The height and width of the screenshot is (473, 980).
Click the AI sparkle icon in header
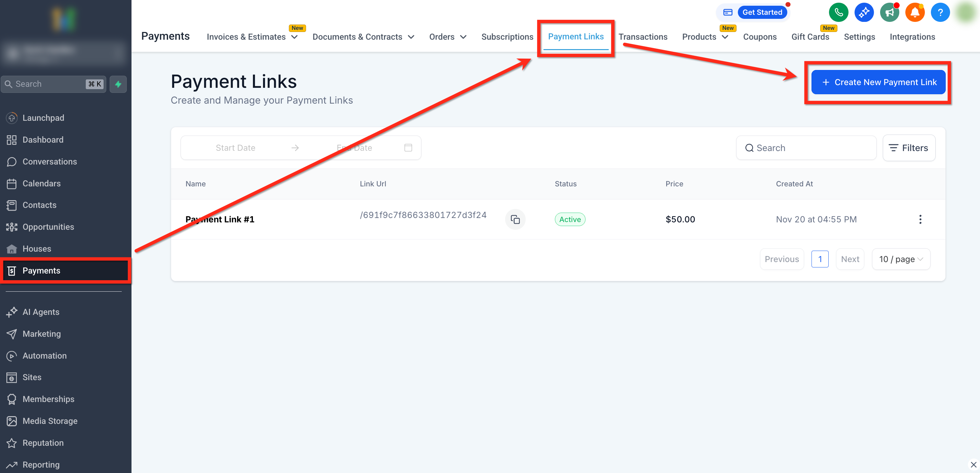(x=864, y=12)
